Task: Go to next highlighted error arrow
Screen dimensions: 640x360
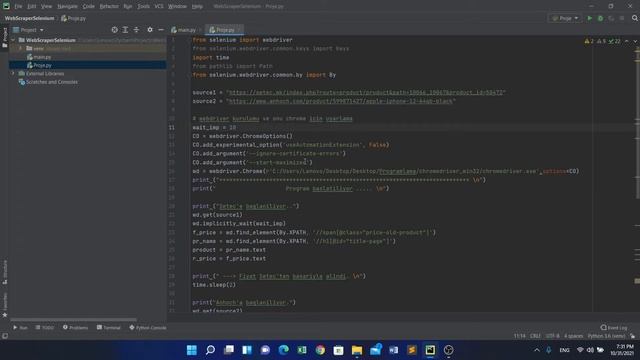Action: coord(635,41)
